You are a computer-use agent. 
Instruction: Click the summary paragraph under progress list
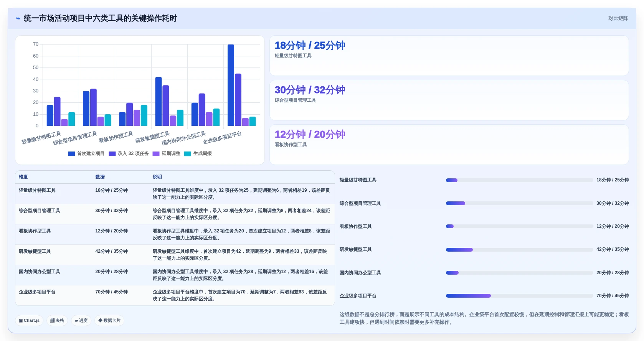484,318
